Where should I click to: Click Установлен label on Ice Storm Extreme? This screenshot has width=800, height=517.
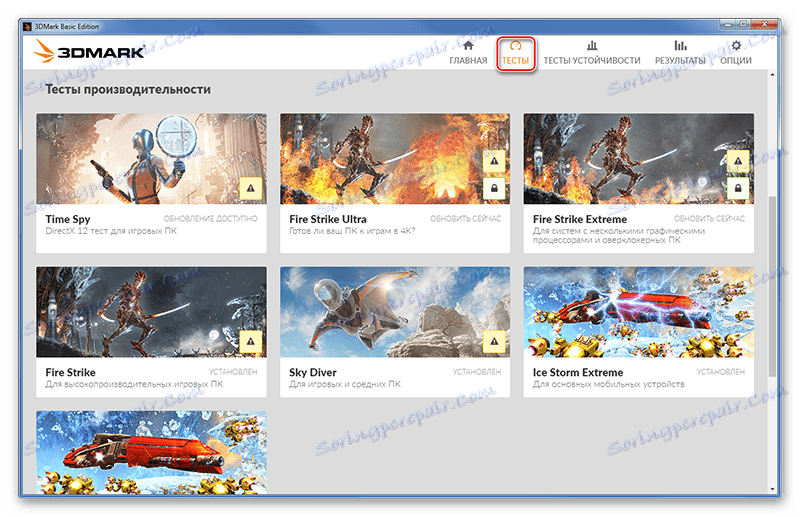720,372
